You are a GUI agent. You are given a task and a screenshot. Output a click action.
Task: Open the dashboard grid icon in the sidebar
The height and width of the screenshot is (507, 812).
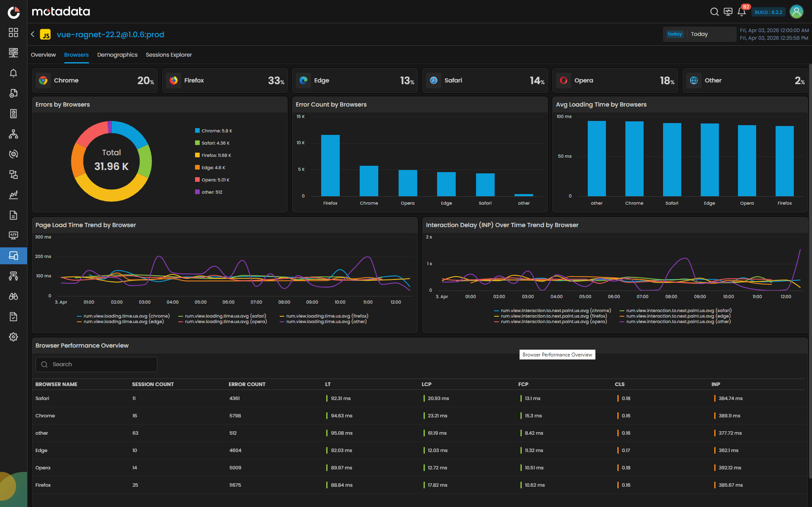pyautogui.click(x=14, y=33)
